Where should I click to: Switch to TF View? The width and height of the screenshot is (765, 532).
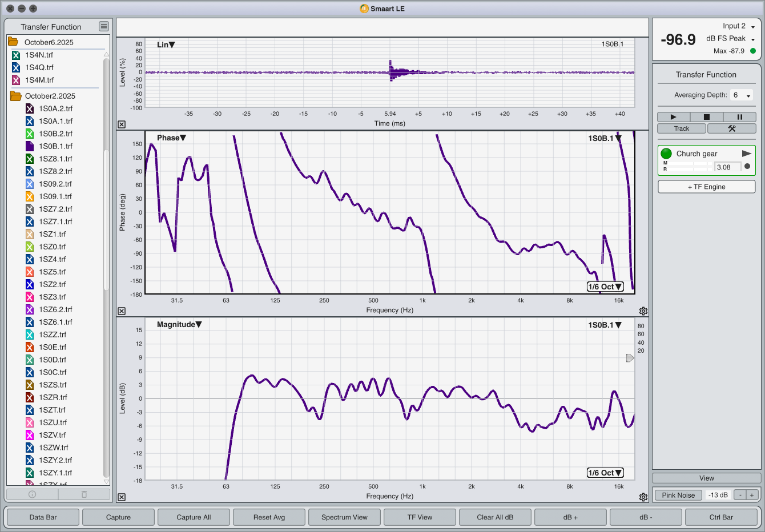(x=420, y=517)
